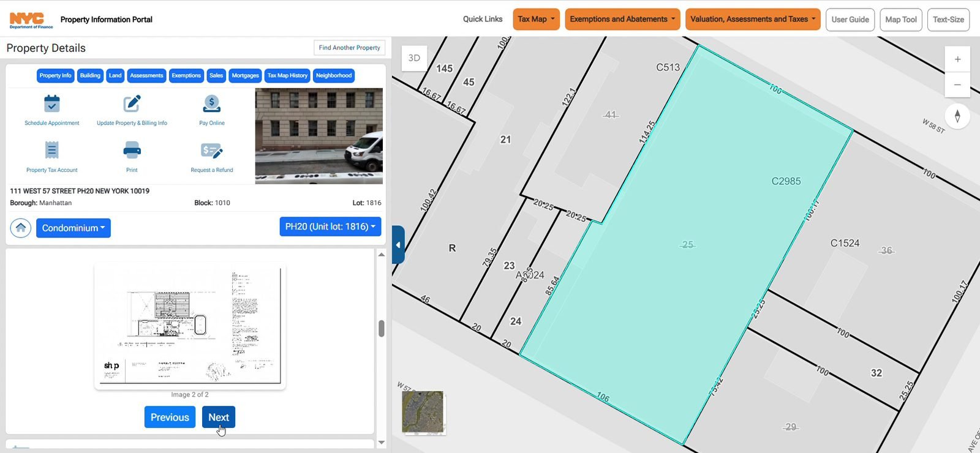Click the Quick Links label
The height and width of the screenshot is (453, 980).
[483, 19]
